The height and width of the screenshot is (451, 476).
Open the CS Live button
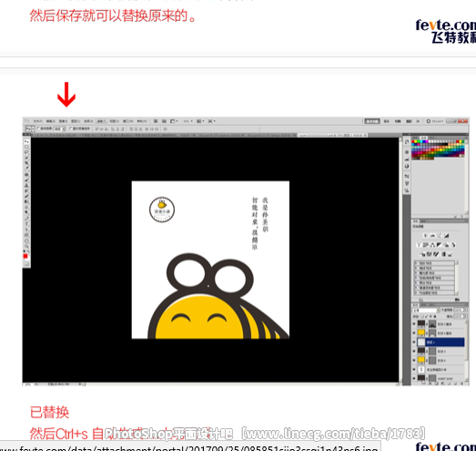(x=434, y=121)
